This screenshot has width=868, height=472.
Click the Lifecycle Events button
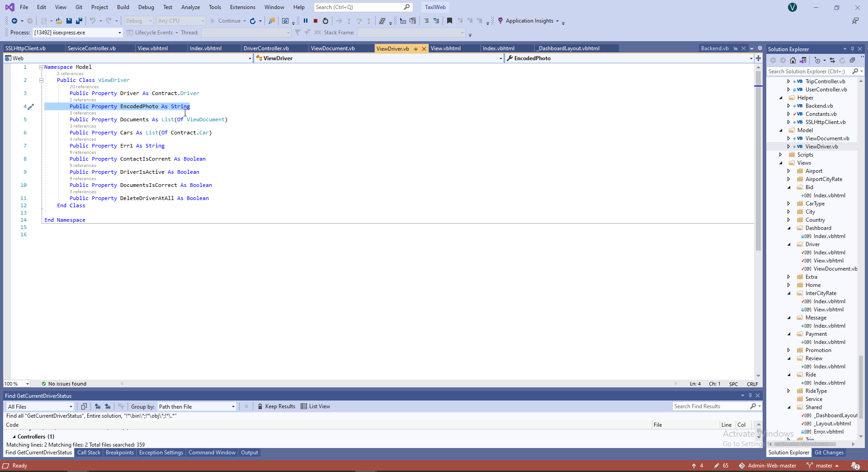pyautogui.click(x=152, y=33)
